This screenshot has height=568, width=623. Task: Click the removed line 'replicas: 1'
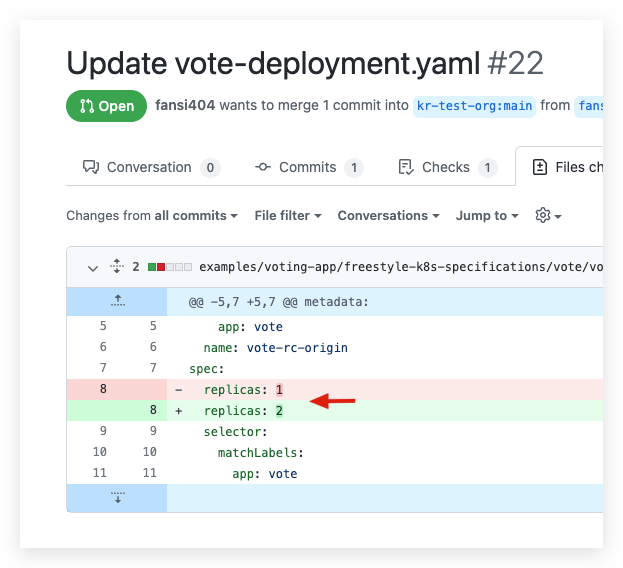tap(244, 389)
